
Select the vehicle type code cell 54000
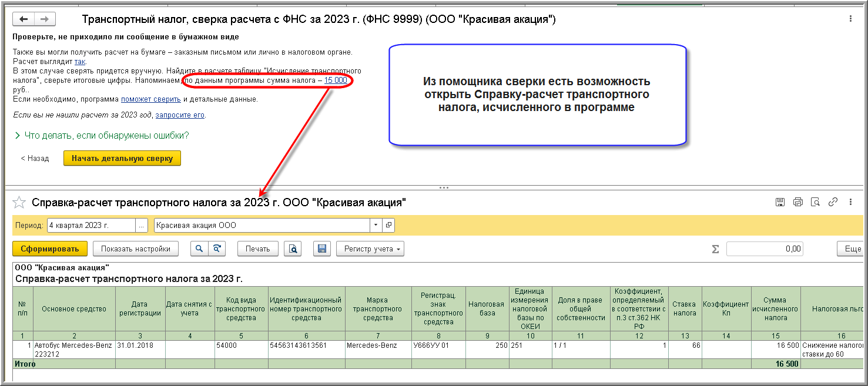point(241,350)
